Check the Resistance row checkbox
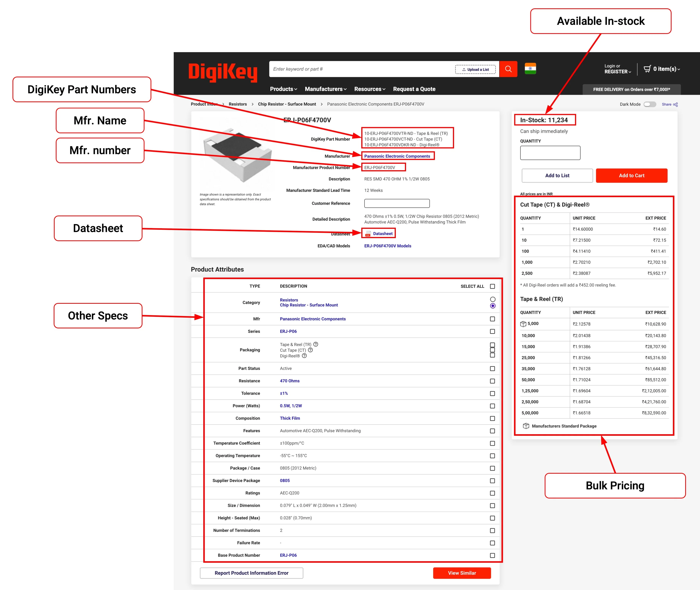The image size is (700, 590). coord(492,381)
